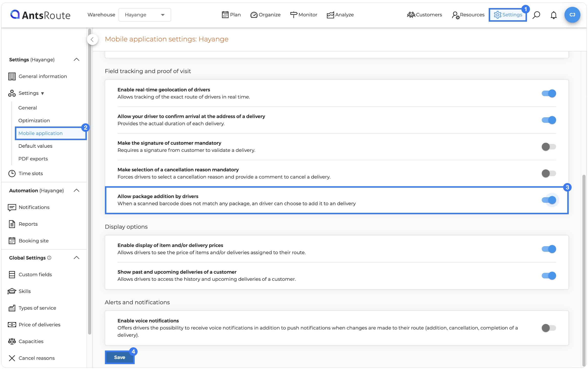This screenshot has height=370, width=588.
Task: Save the mobile application settings
Action: (119, 357)
